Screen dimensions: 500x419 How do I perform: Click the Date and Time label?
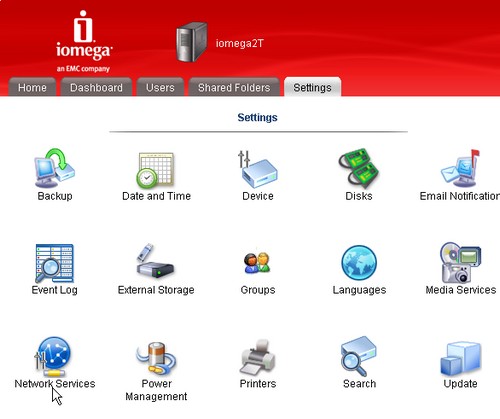click(x=156, y=196)
